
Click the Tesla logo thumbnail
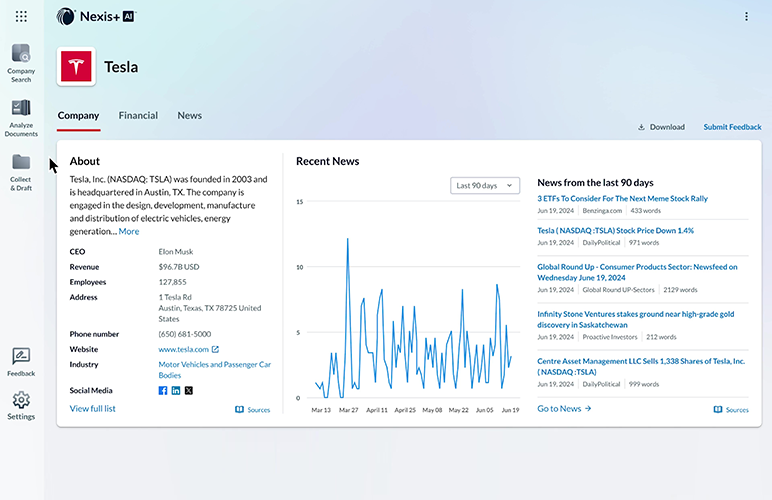tap(75, 67)
